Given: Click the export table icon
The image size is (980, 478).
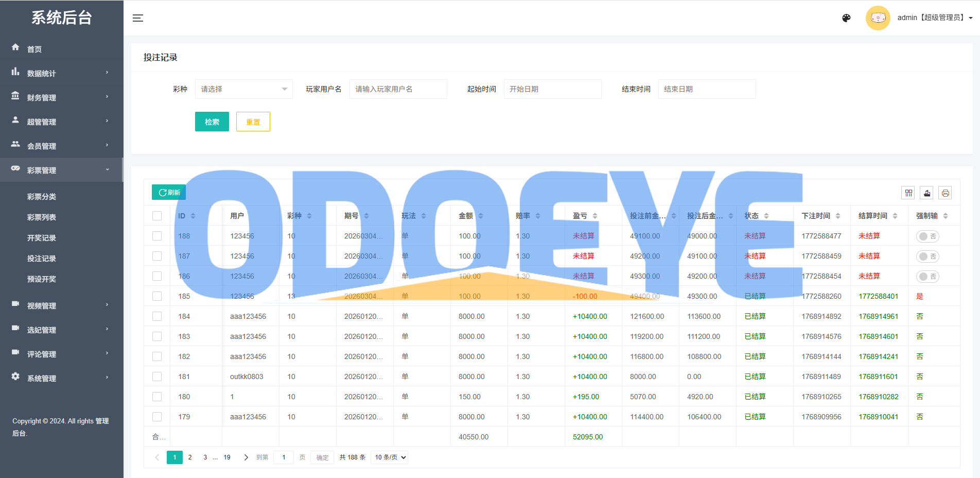Looking at the screenshot, I should pos(927,193).
